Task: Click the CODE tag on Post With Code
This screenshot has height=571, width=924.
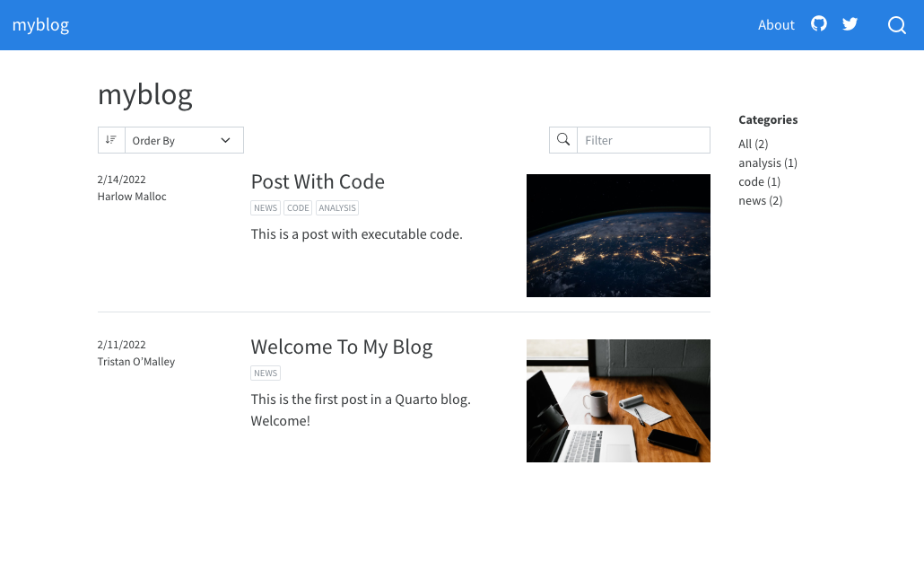Action: click(x=298, y=207)
